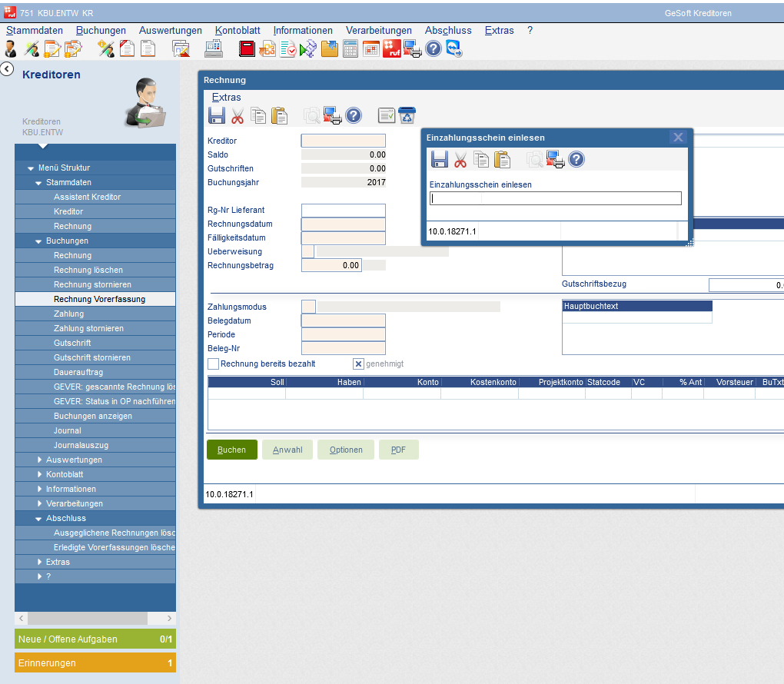Click the sidebar horizontal scrollbar track
The image size is (784, 684).
[x=95, y=619]
